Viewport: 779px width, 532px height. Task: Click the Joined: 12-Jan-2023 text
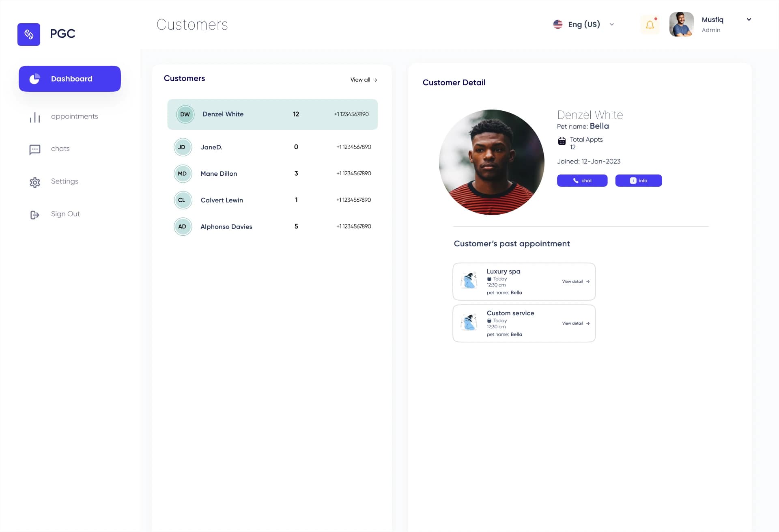[589, 162]
